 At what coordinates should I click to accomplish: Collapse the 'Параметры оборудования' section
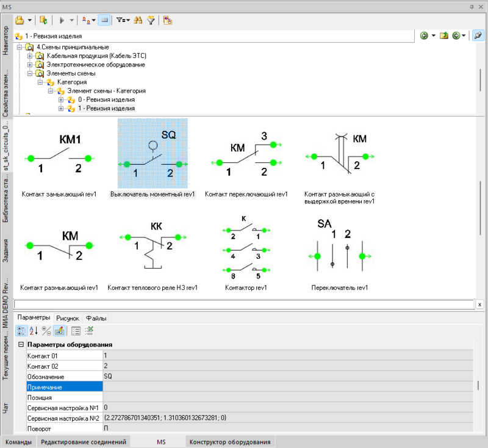(x=21, y=345)
